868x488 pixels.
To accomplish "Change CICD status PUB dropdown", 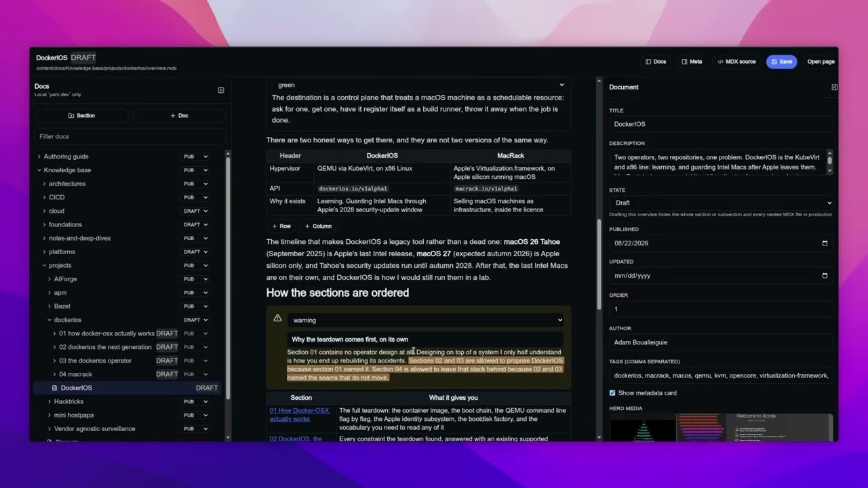I will 195,197.
